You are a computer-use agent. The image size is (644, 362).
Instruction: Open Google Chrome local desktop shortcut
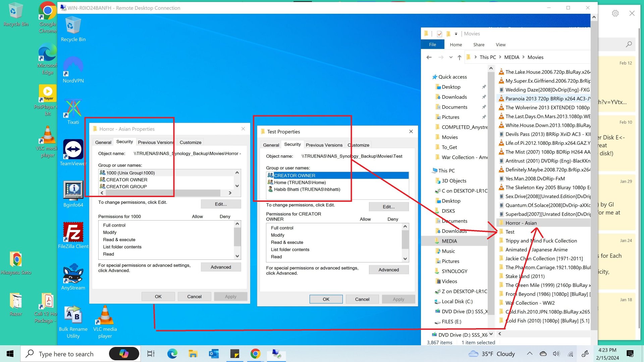(48, 17)
